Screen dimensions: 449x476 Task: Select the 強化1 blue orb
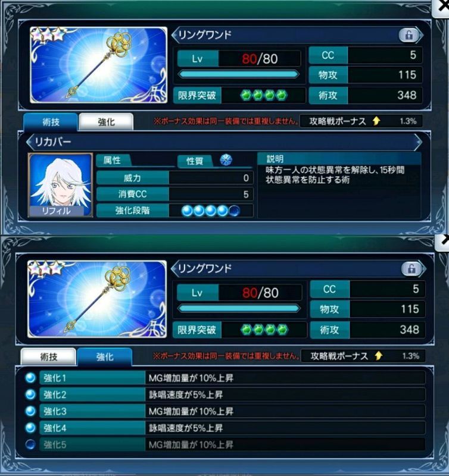[30, 378]
